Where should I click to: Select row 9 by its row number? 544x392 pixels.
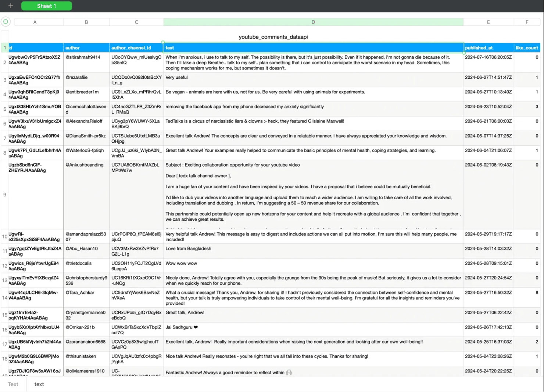5,195
